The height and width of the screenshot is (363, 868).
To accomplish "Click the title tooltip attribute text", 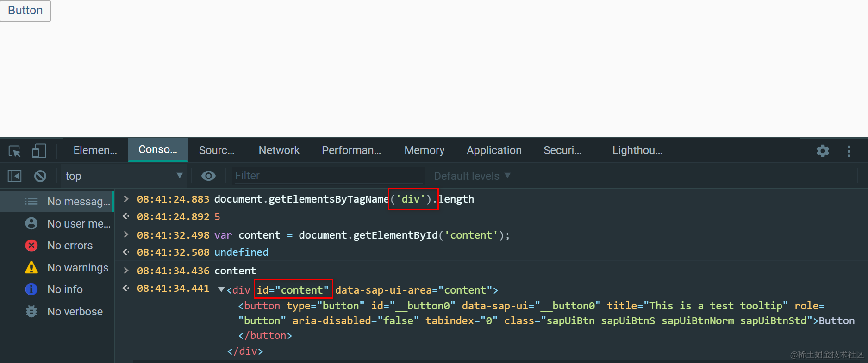I will coord(697,306).
